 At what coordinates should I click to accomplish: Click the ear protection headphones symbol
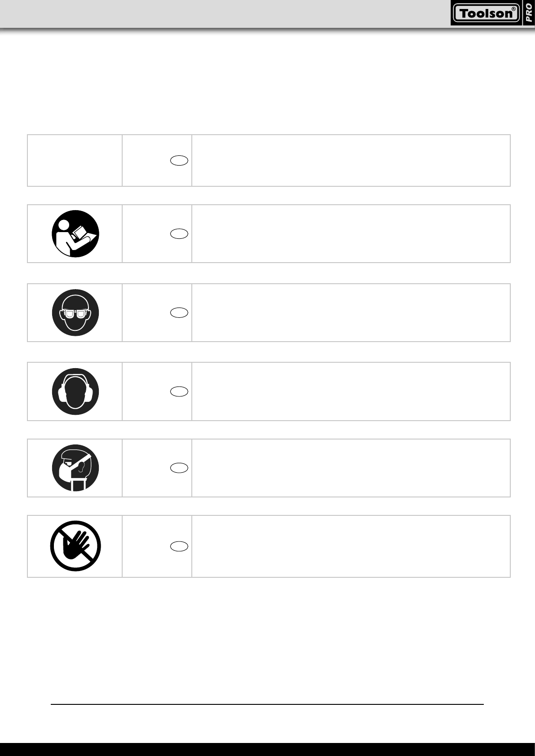pyautogui.click(x=75, y=391)
